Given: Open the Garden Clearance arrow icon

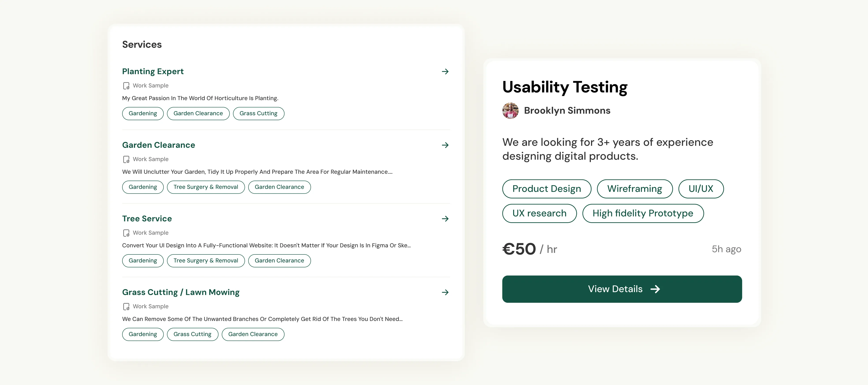Looking at the screenshot, I should tap(445, 145).
